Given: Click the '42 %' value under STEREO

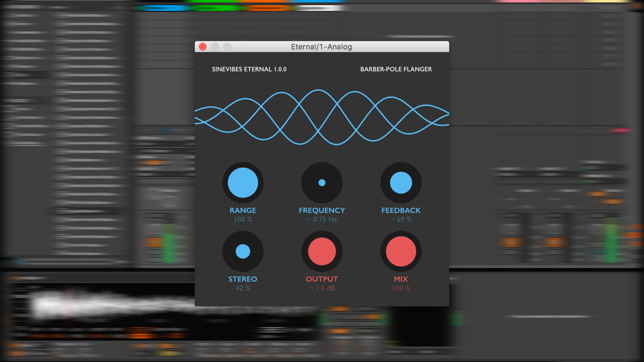Looking at the screenshot, I should click(243, 288).
